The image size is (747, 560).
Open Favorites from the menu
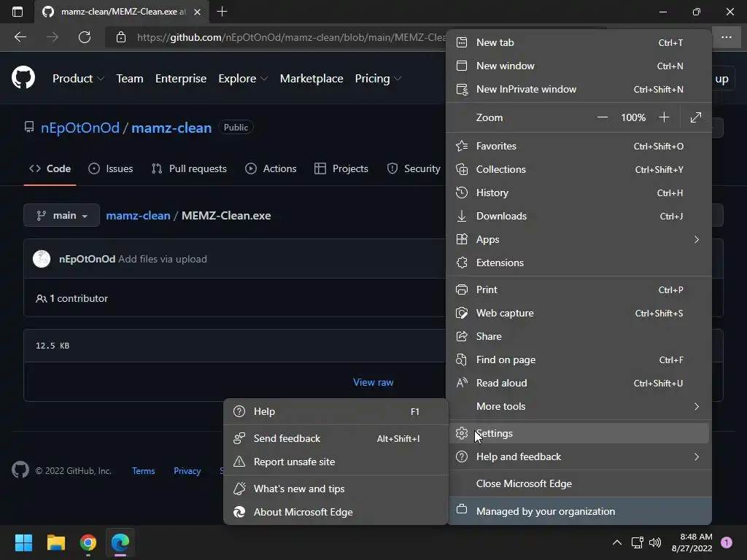click(578, 146)
